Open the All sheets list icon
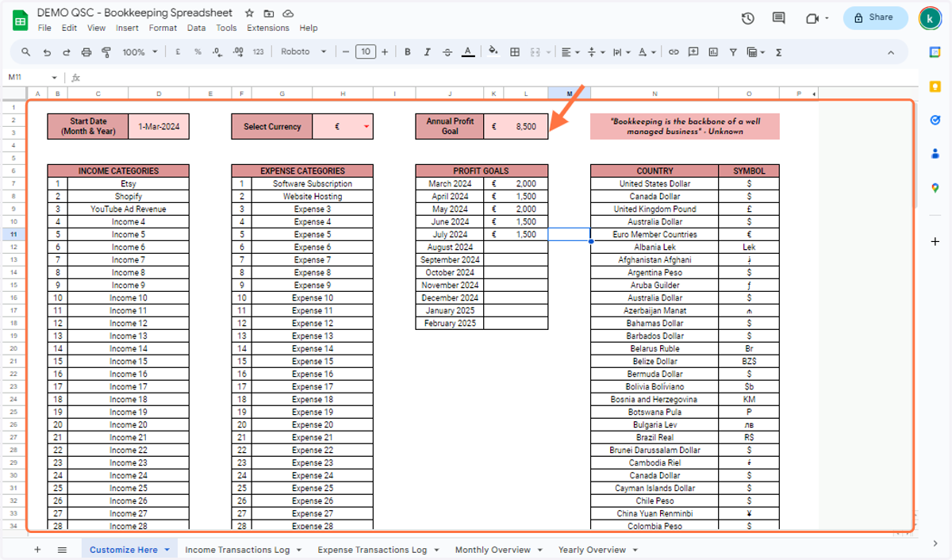This screenshot has height=560, width=952. [x=62, y=549]
